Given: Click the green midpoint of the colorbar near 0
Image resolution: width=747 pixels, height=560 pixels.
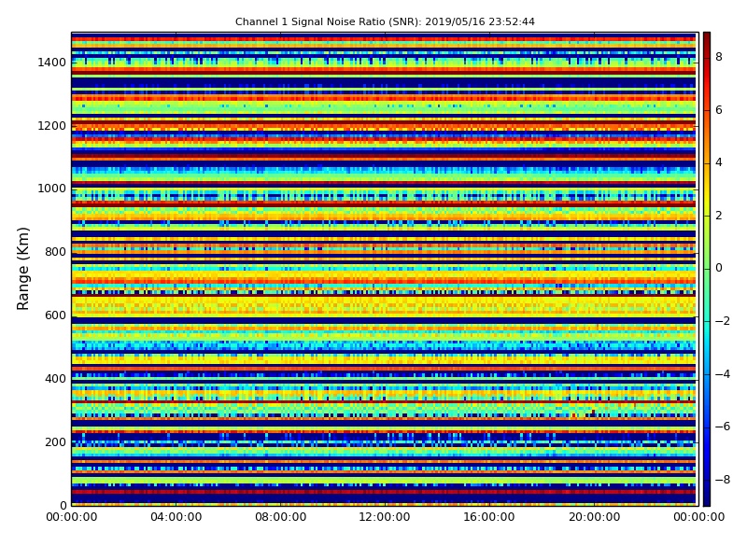Looking at the screenshot, I should pyautogui.click(x=707, y=269).
